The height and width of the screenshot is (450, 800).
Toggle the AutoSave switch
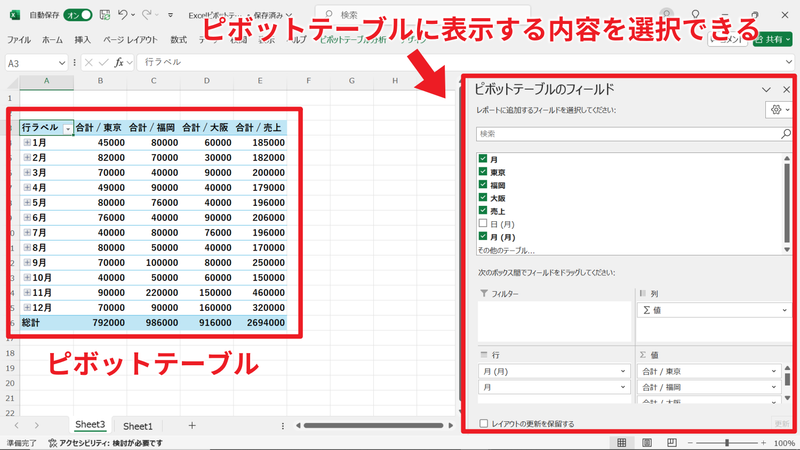point(78,15)
